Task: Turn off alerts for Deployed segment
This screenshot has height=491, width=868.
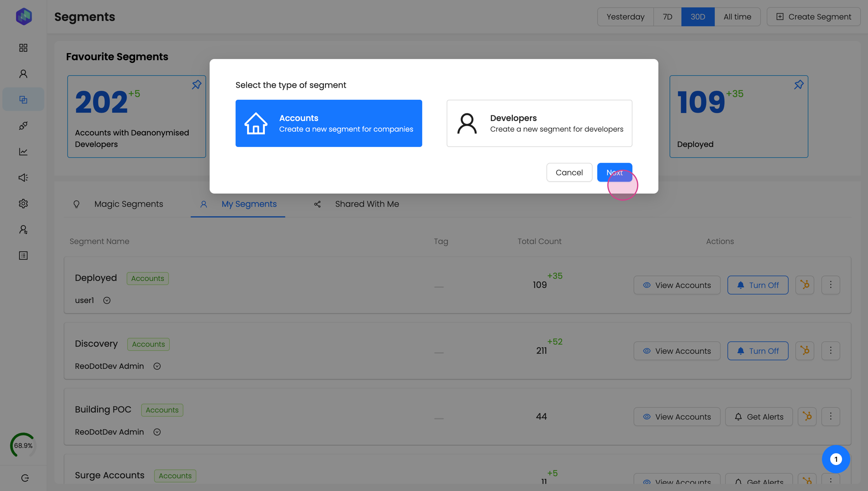Action: click(x=758, y=285)
